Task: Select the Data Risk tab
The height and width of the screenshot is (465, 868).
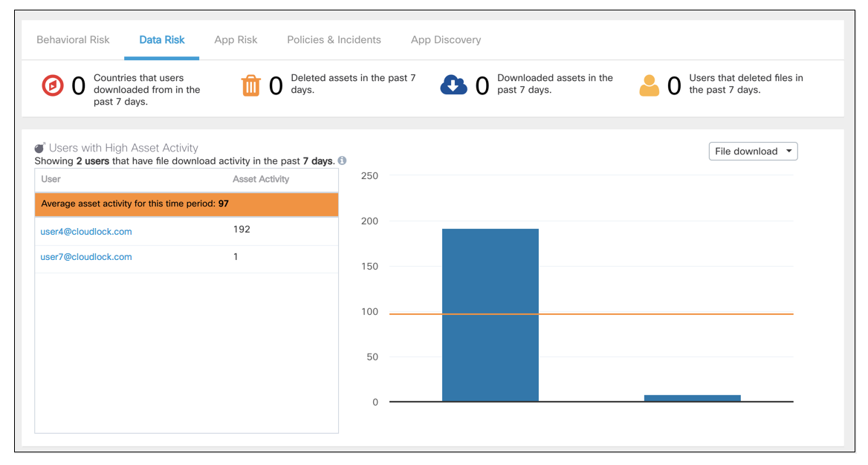Action: 162,40
